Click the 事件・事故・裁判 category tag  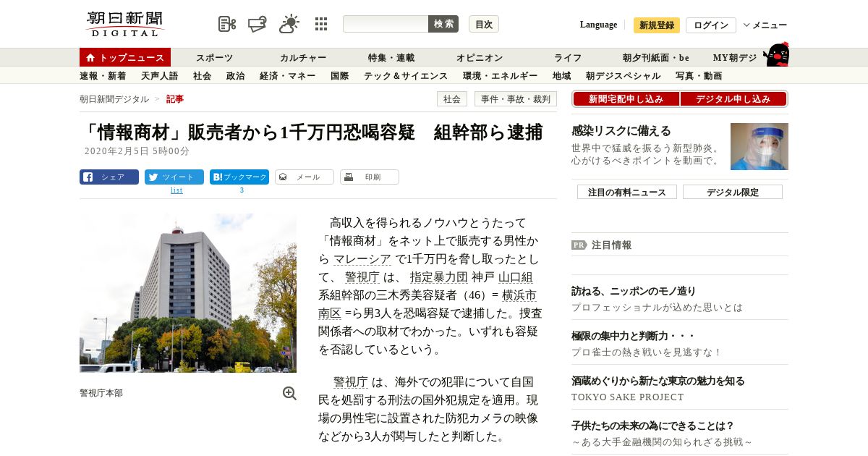click(x=516, y=99)
